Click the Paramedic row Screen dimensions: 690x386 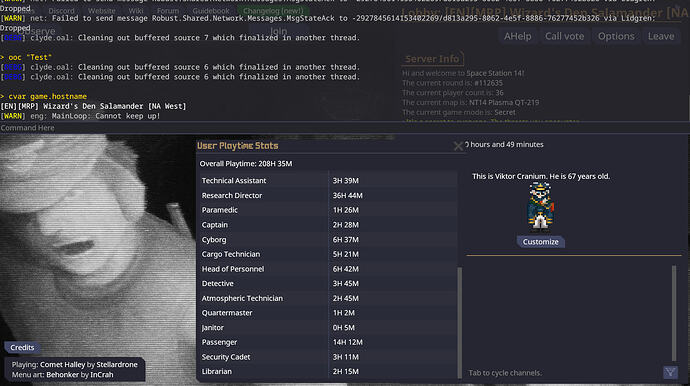(328, 210)
